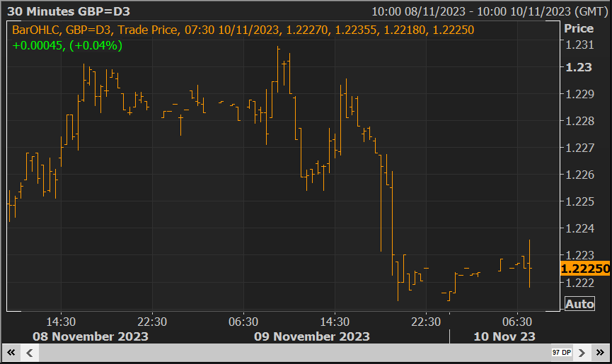The height and width of the screenshot is (364, 612).
Task: Click the horizontal time scrollbar track
Action: (x=295, y=353)
